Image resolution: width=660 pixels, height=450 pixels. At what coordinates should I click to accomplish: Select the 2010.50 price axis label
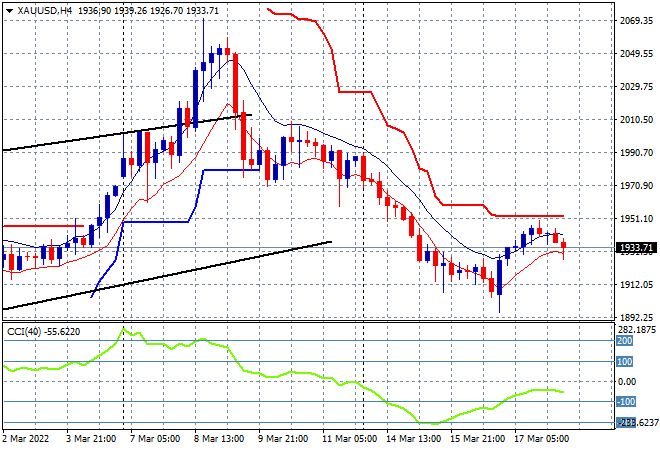(636, 120)
